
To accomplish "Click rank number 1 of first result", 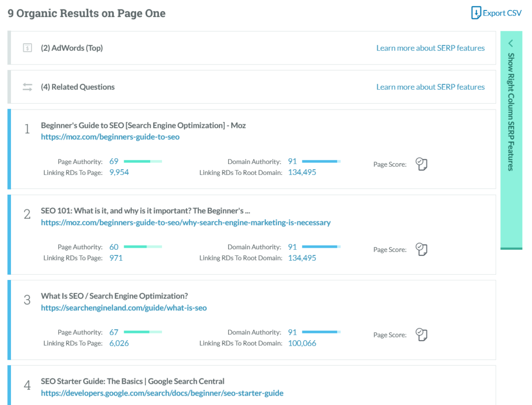I will pyautogui.click(x=27, y=129).
